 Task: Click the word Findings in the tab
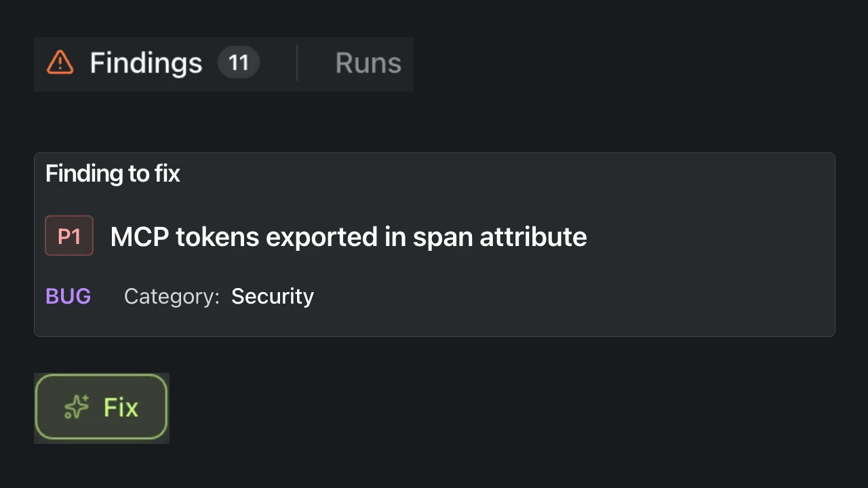(146, 63)
